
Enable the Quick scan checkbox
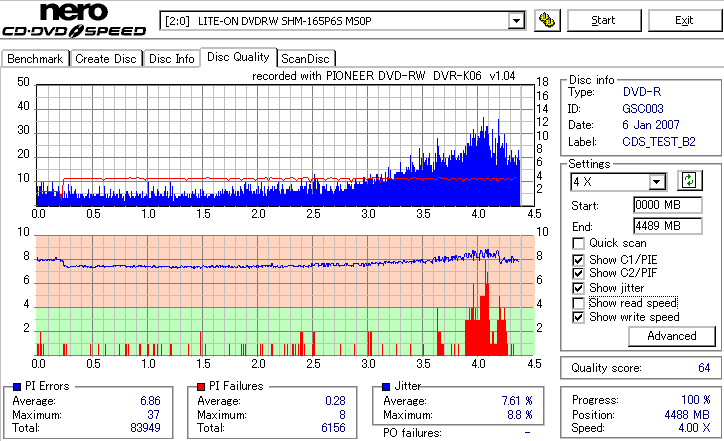[x=578, y=243]
